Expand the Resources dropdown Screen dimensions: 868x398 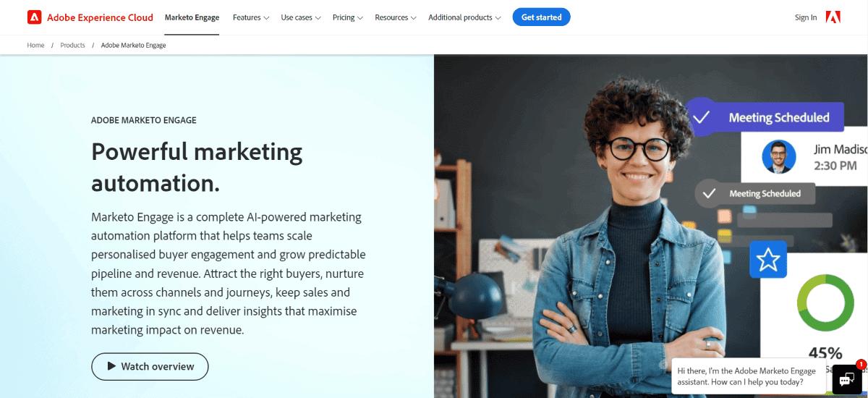click(x=396, y=17)
